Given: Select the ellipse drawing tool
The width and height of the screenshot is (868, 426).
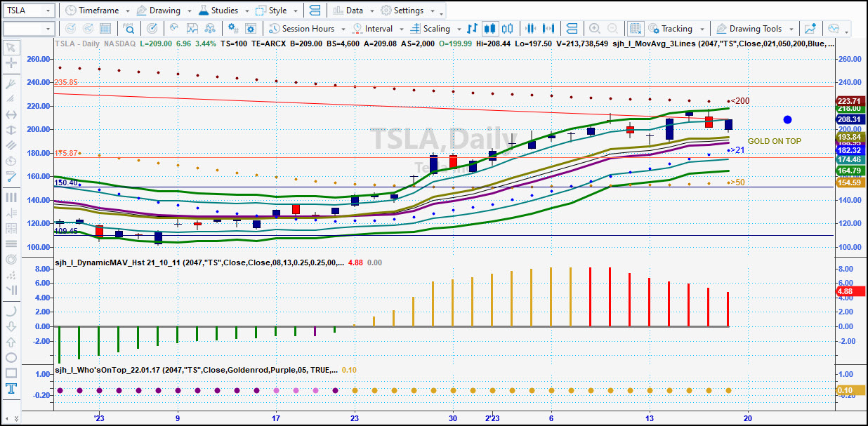Looking at the screenshot, I should pos(11,357).
